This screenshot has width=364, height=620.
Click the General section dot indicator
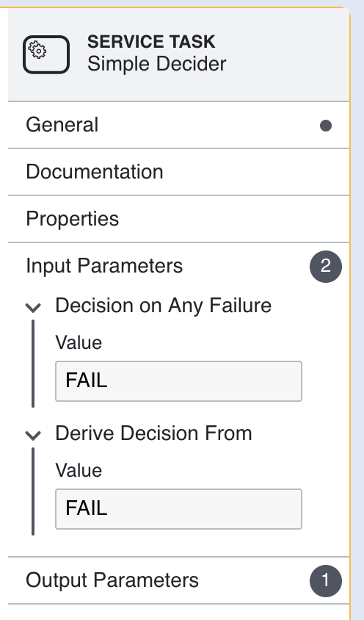coord(326,126)
